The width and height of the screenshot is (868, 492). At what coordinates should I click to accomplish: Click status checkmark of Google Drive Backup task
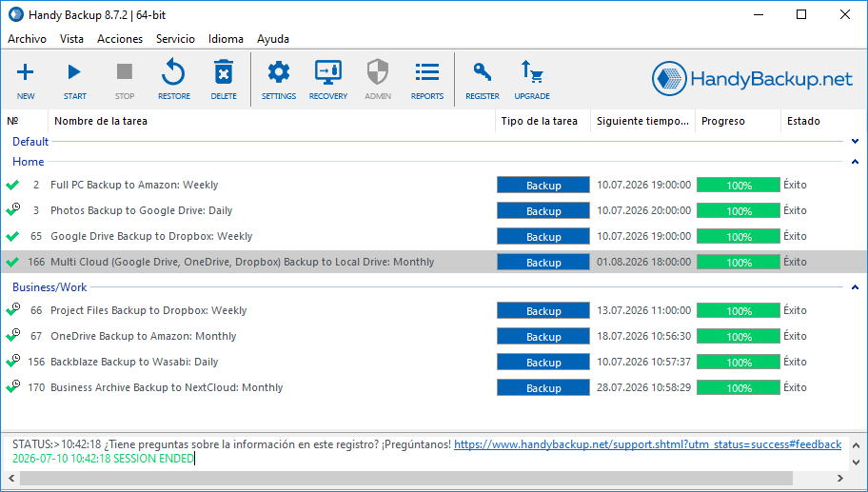click(x=12, y=236)
